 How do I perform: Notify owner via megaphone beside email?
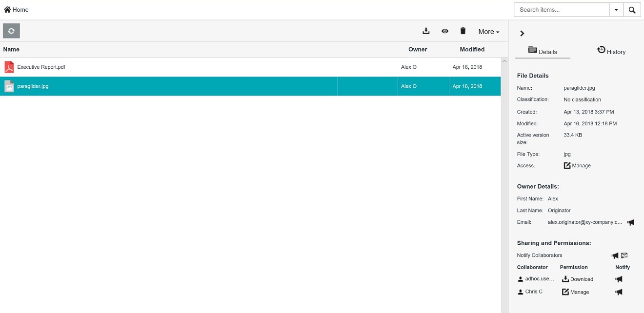click(631, 222)
